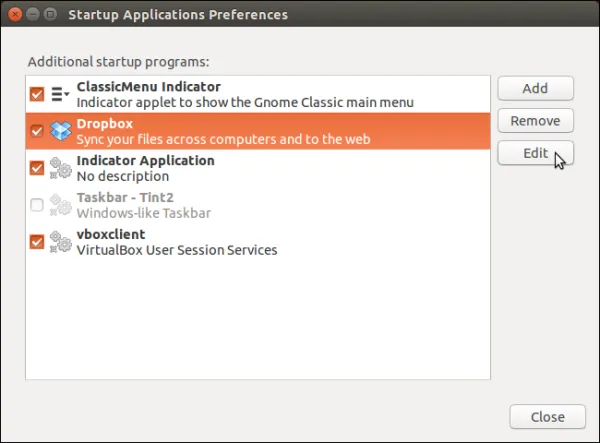This screenshot has height=443, width=600.
Task: Click the Dropbox box icon
Action: [61, 131]
